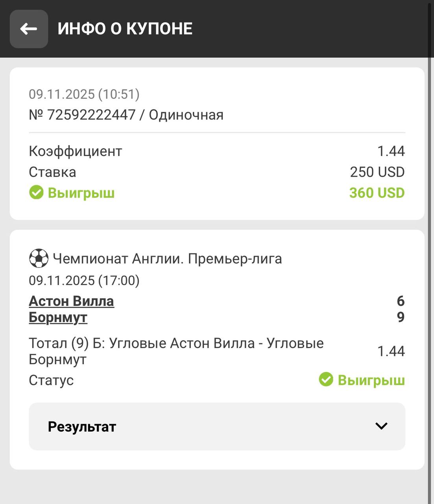Select coupon number 72592222447
The height and width of the screenshot is (504, 434).
pos(91,115)
